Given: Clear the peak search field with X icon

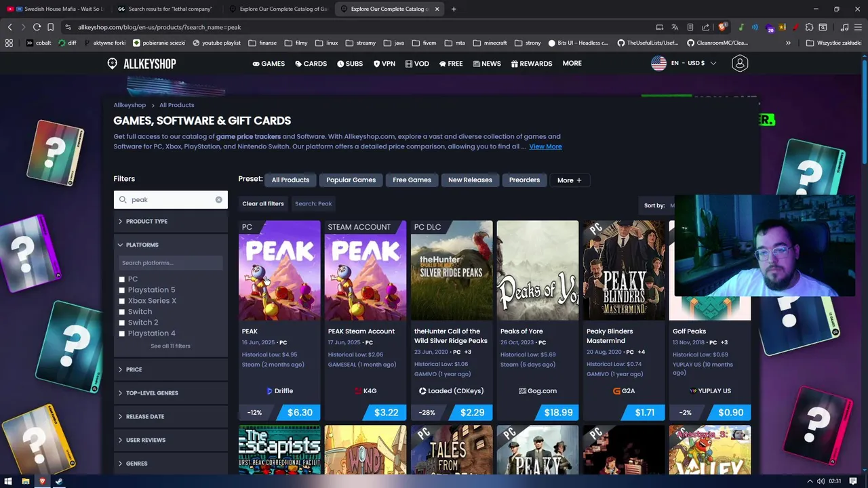Looking at the screenshot, I should coord(218,200).
